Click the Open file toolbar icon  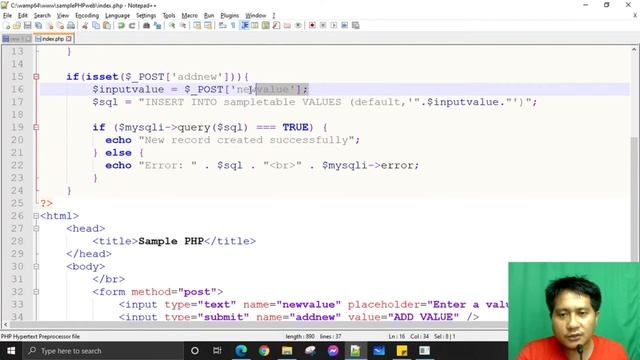17,25
